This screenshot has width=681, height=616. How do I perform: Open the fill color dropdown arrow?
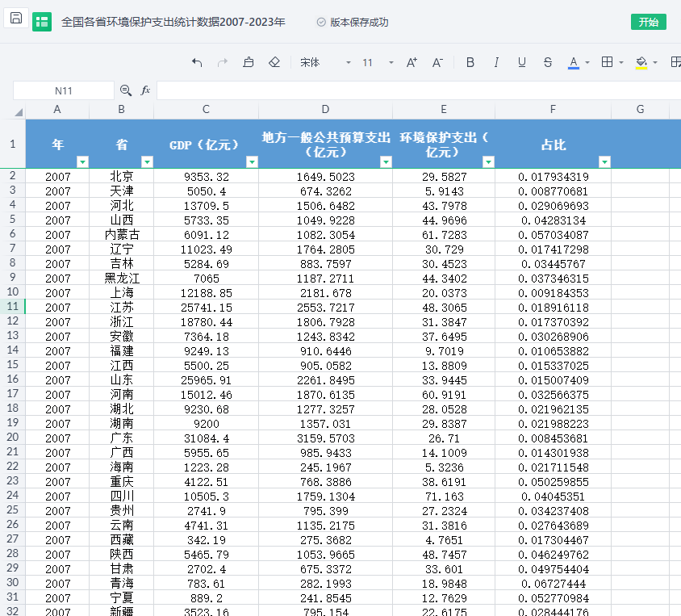click(x=655, y=62)
